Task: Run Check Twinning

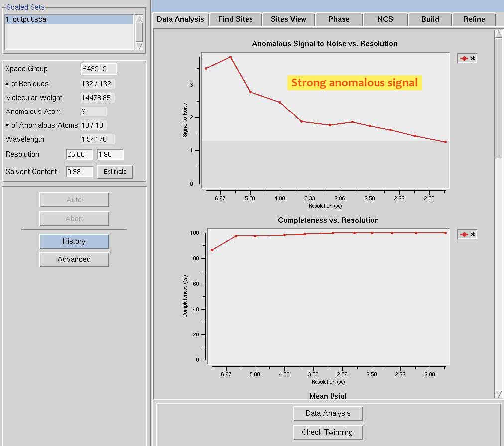Action: (328, 432)
